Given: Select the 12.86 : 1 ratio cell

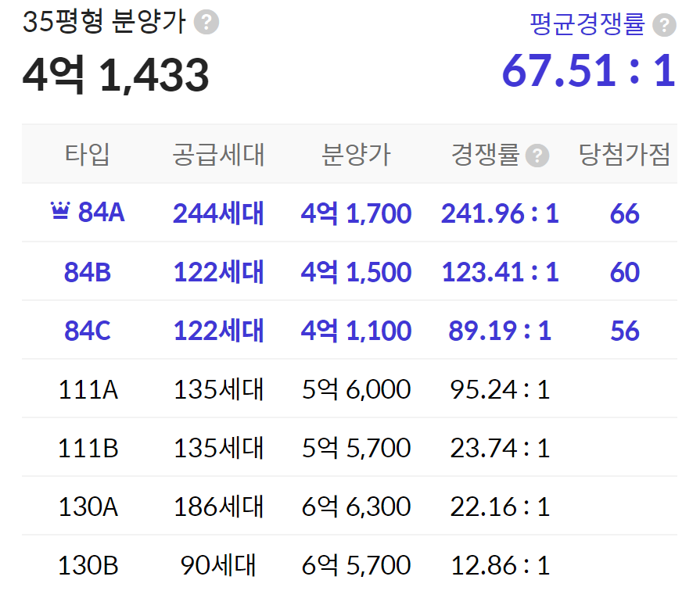Looking at the screenshot, I should (x=500, y=565).
